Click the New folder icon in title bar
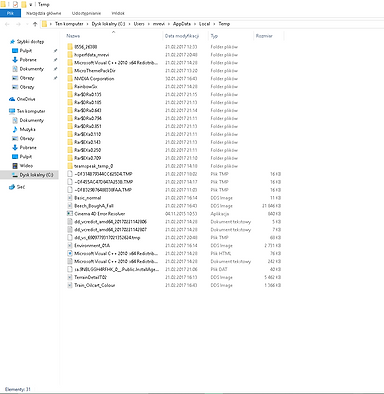Screen dimensions: 384x394 [23, 4]
